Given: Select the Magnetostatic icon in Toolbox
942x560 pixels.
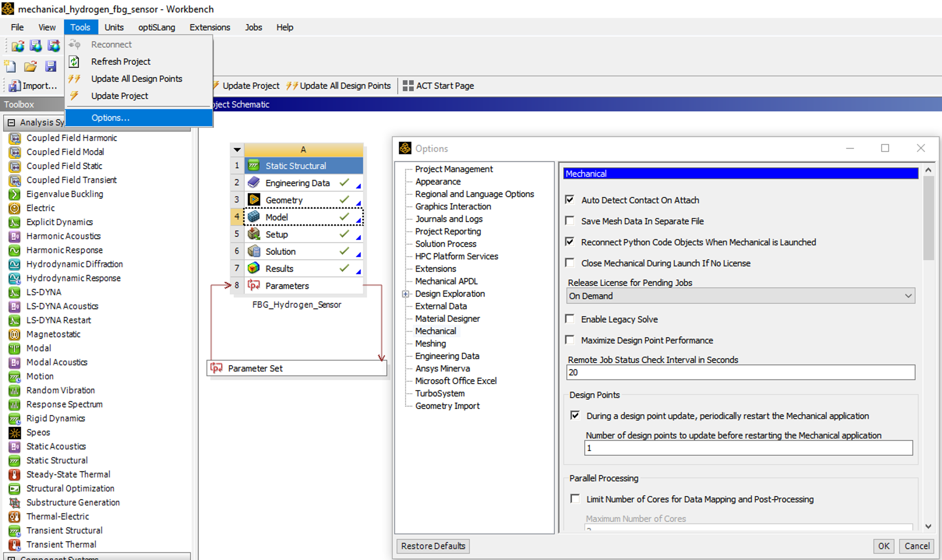Looking at the screenshot, I should [x=14, y=334].
